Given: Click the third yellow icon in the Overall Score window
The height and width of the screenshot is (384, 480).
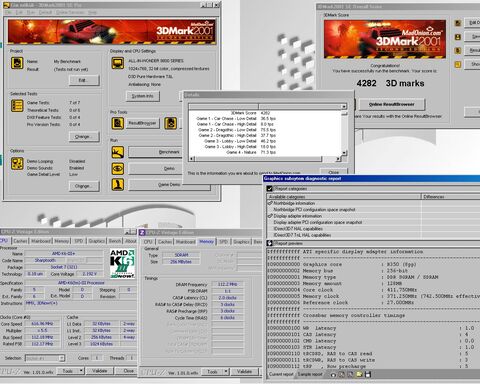Looking at the screenshot, I should 458,50.
